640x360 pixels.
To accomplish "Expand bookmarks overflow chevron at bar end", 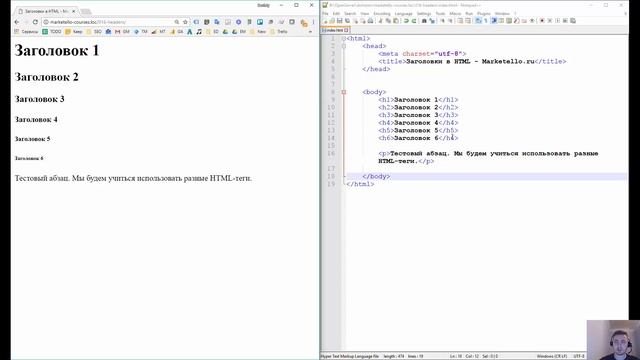I will tap(310, 31).
